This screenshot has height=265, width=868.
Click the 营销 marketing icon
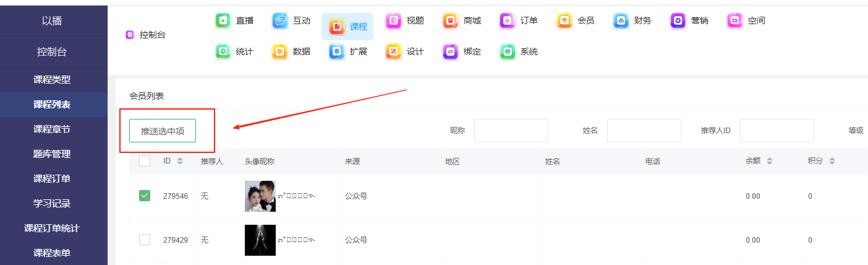(678, 20)
